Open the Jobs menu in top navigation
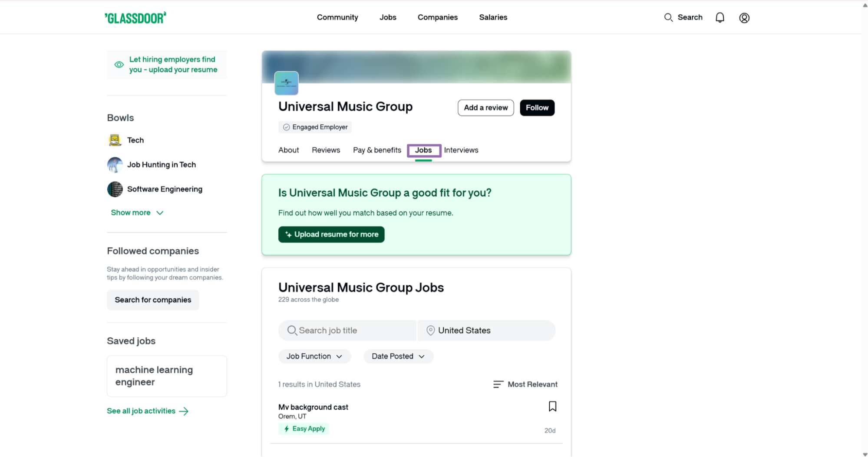The width and height of the screenshot is (868, 457). click(388, 17)
